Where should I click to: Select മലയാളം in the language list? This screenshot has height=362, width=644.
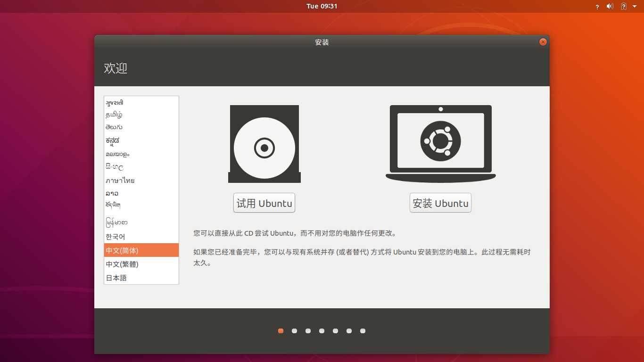point(141,154)
